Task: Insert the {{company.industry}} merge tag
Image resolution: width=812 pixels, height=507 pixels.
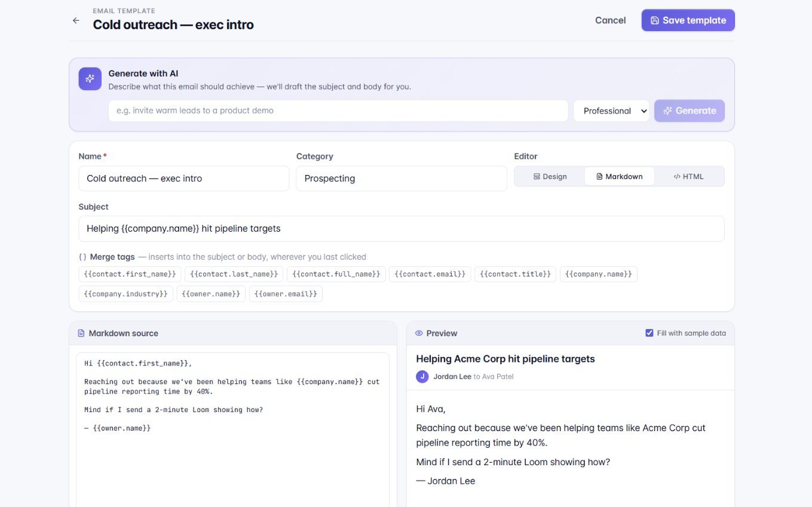Action: tap(125, 294)
